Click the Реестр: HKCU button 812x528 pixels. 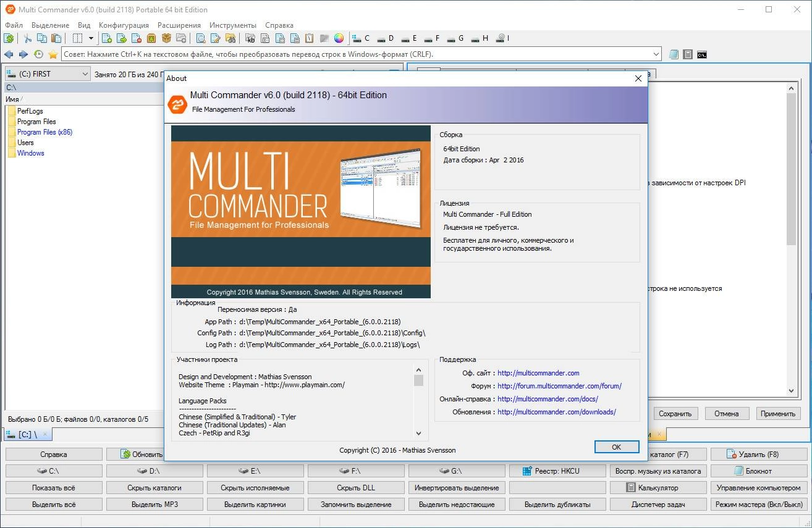click(x=557, y=471)
